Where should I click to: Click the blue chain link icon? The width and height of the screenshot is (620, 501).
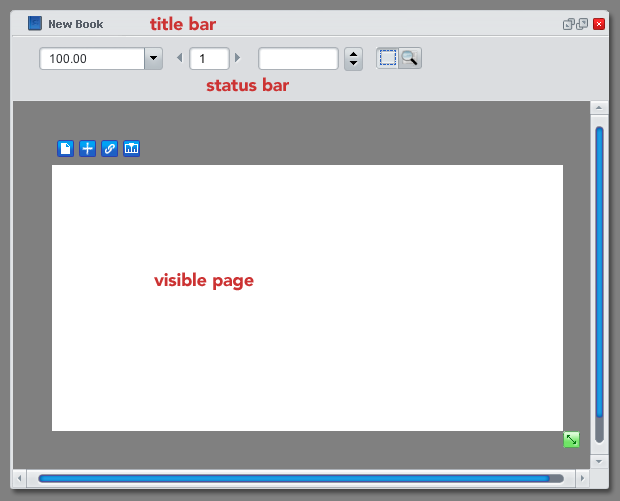(x=110, y=149)
